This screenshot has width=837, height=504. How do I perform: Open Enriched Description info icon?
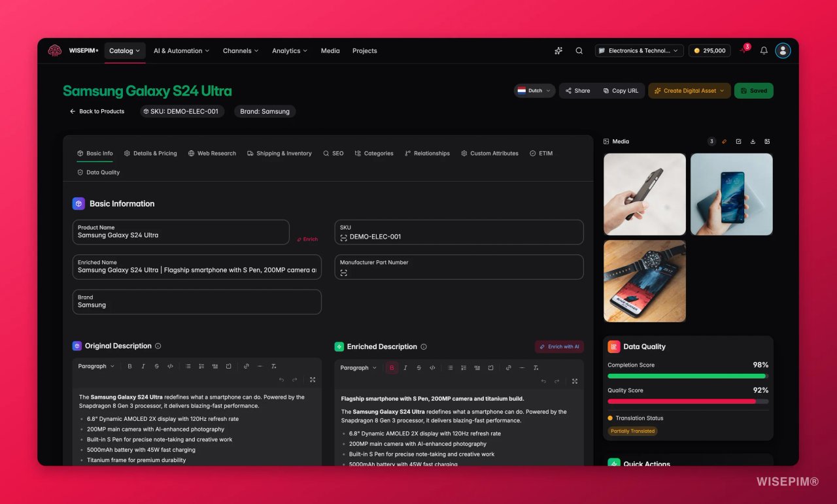tap(424, 346)
